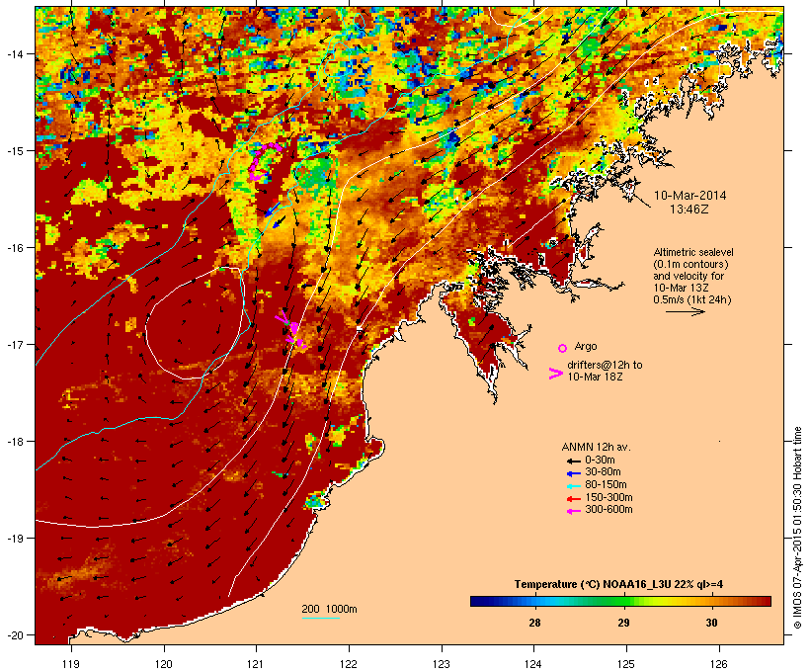Click the '30-80m' depth label

603,472
